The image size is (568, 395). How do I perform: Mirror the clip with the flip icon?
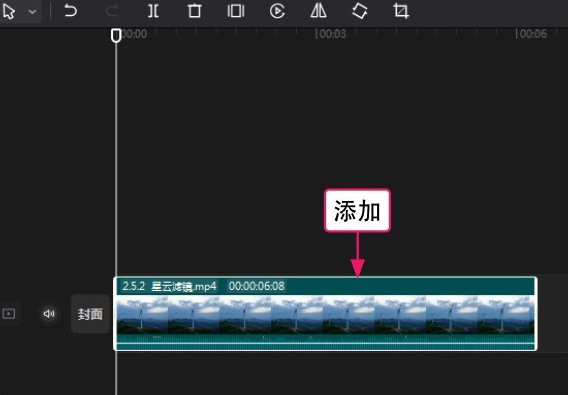pos(318,11)
